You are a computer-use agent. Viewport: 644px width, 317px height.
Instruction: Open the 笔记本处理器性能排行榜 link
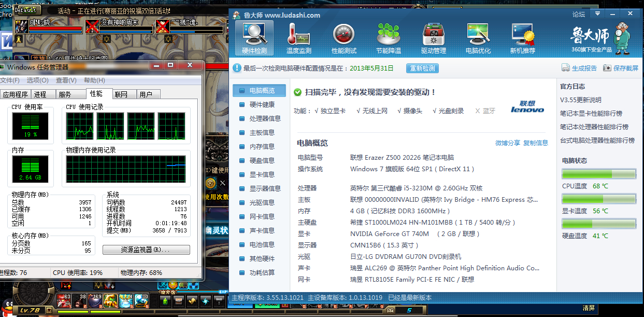point(594,127)
